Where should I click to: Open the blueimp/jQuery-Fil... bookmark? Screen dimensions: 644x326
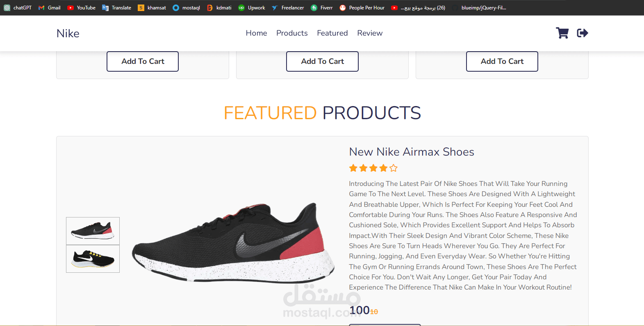coord(479,8)
